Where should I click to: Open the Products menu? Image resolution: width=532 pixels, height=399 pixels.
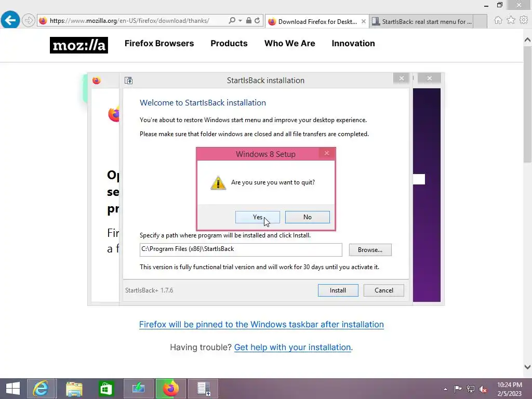[229, 44]
